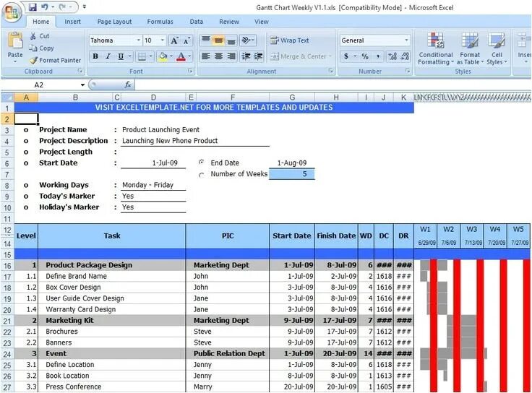This screenshot has width=532, height=393.
Task: Apply cell borders
Action: point(142,56)
